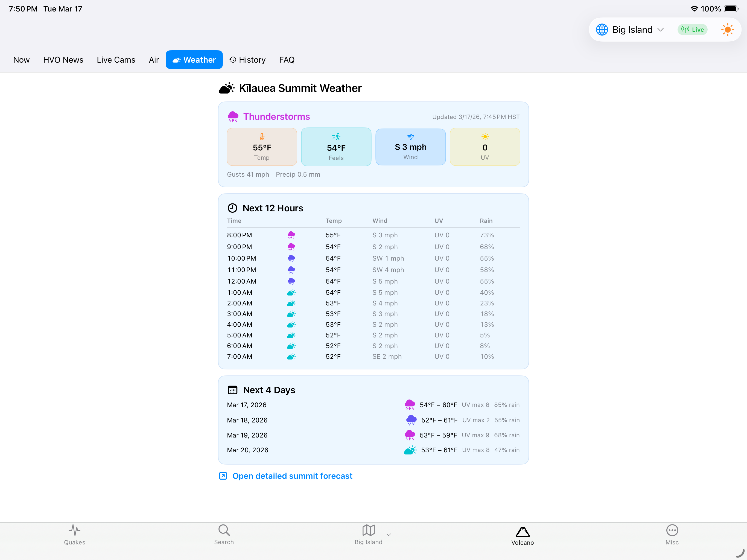Tap the 55°F Temp card
The image size is (747, 560).
click(262, 147)
